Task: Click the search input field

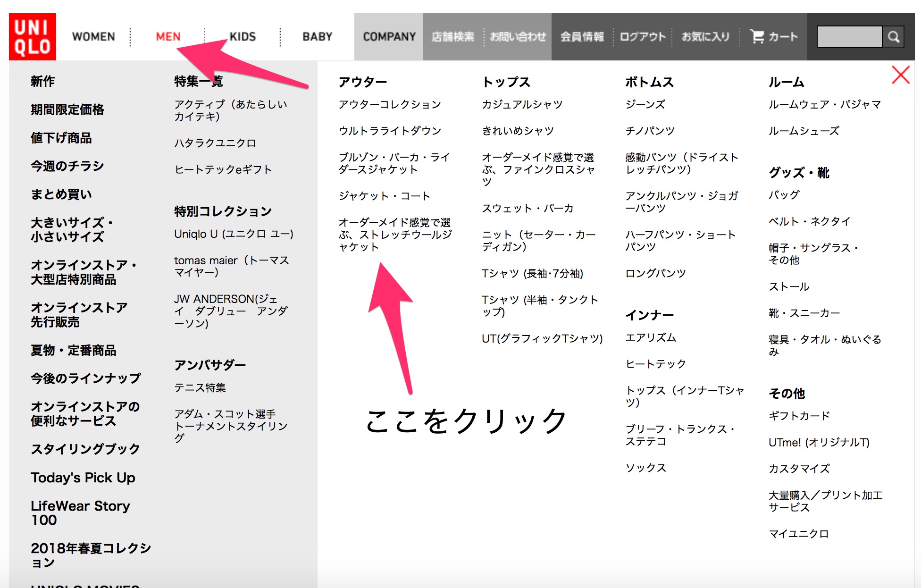Action: (x=849, y=37)
